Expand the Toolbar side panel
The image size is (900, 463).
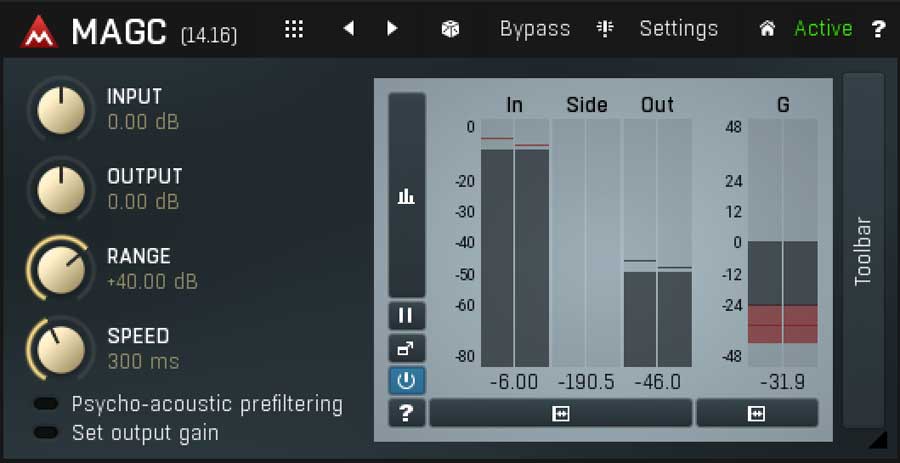(x=863, y=250)
